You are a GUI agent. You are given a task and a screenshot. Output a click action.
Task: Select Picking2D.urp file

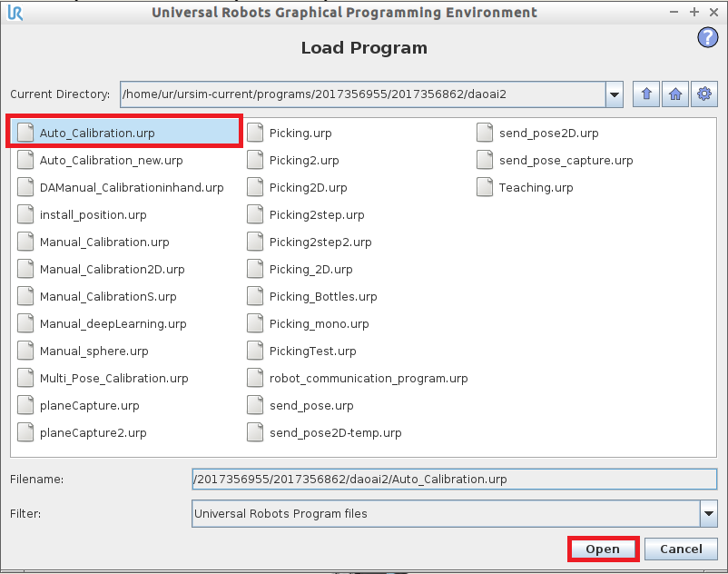(x=298, y=188)
